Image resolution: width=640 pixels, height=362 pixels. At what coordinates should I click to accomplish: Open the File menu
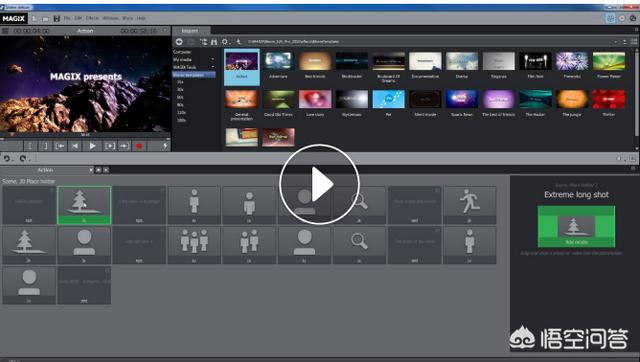[x=67, y=18]
